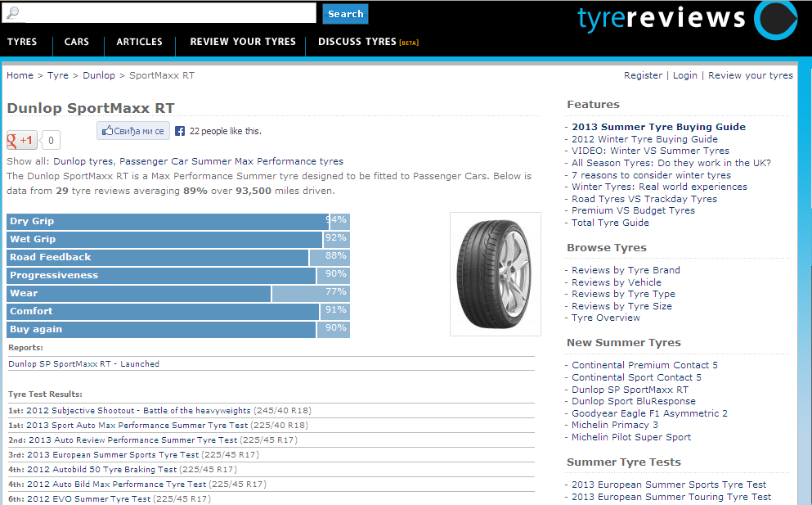This screenshot has height=505, width=812.
Task: Open Tyre breadcrumb link
Action: 58,75
